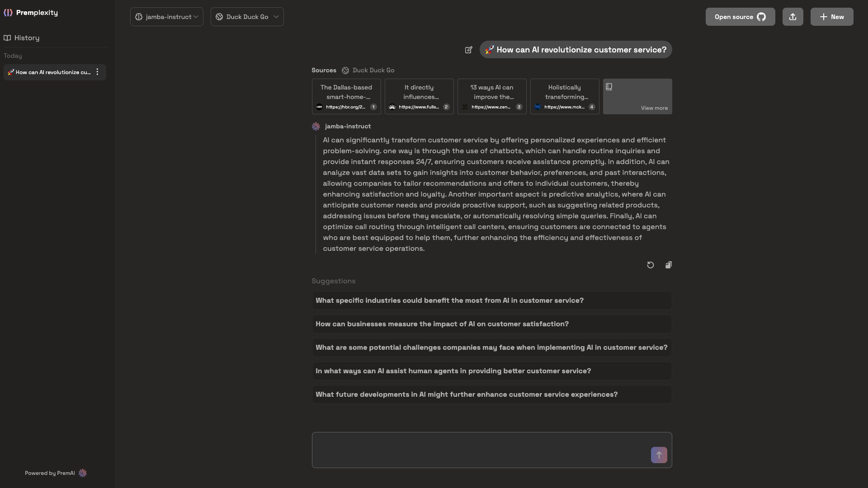Click the GitHub icon in Open source
Image resolution: width=868 pixels, height=488 pixels.
(762, 17)
